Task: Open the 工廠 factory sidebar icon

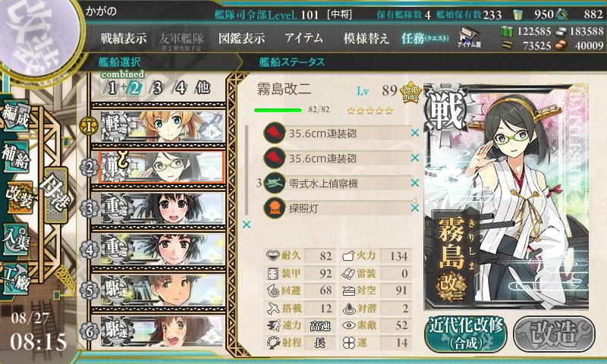Action: (x=15, y=279)
